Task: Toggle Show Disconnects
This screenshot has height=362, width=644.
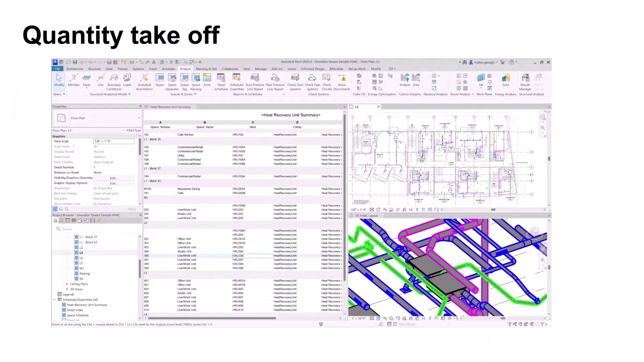Action: [342, 81]
